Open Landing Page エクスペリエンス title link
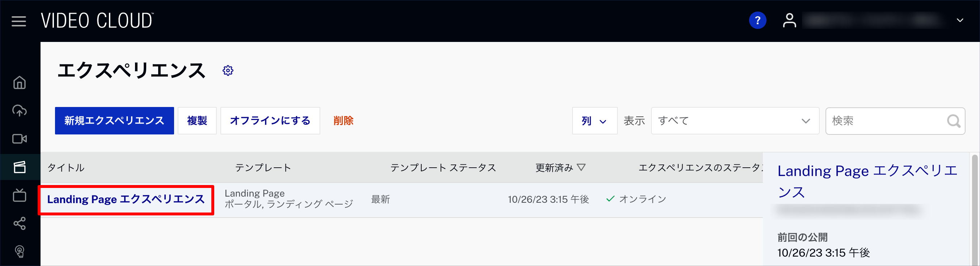The height and width of the screenshot is (266, 980). coord(126,199)
